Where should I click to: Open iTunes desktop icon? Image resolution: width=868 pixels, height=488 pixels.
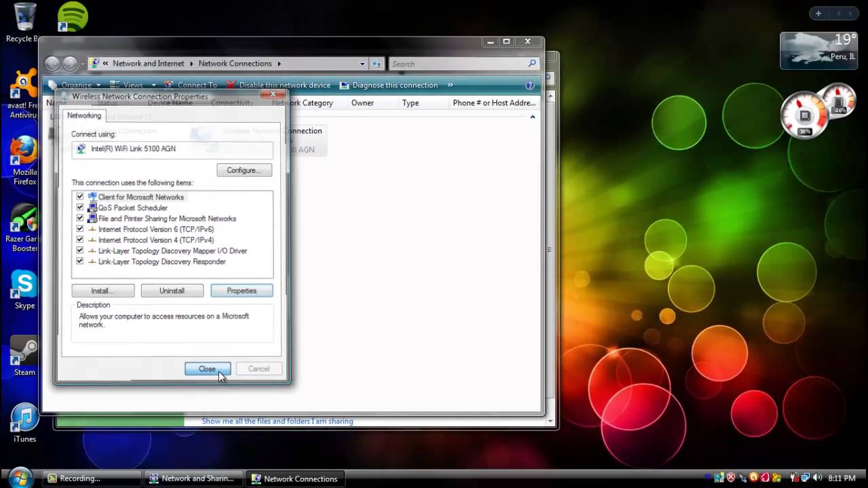coord(24,418)
